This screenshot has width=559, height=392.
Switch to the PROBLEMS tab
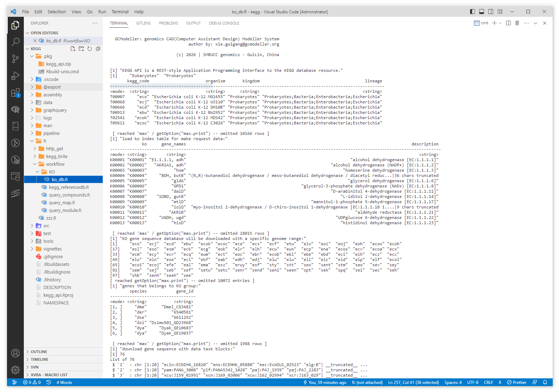point(168,23)
